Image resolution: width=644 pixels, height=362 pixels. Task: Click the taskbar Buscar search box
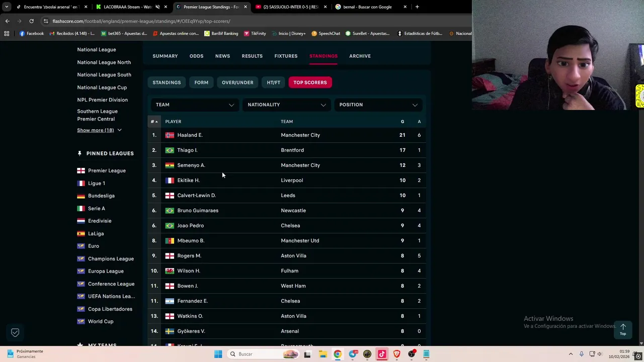tap(263, 354)
